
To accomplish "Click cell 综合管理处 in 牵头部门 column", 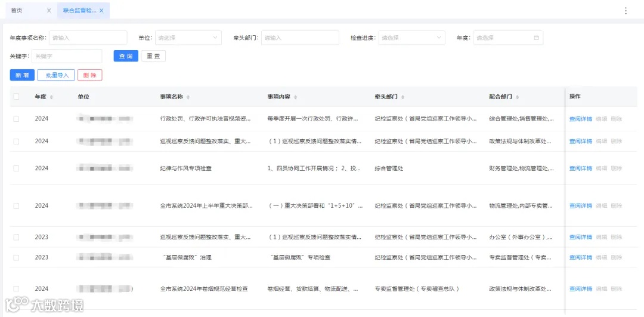I will [x=389, y=168].
